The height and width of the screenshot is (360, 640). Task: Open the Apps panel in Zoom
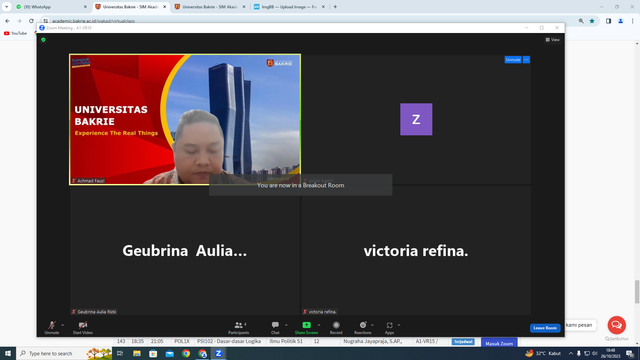(389, 327)
